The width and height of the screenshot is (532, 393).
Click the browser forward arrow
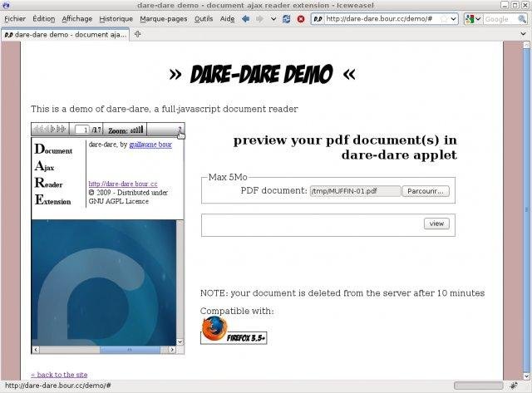(259, 19)
